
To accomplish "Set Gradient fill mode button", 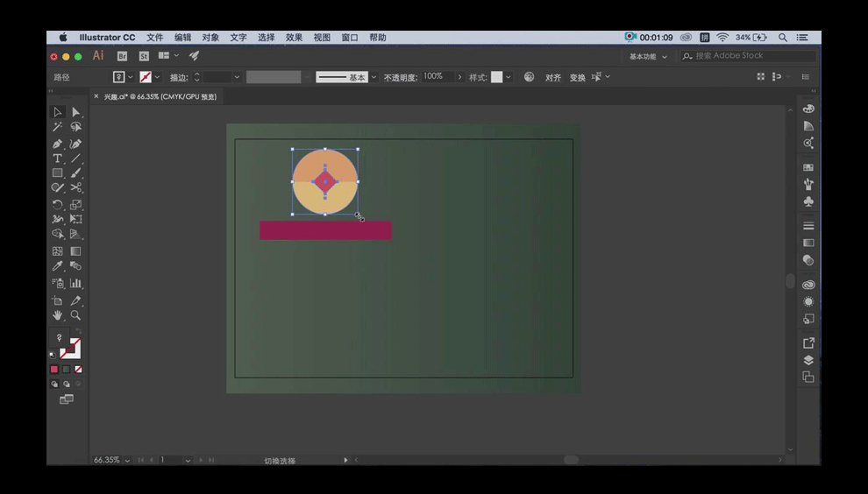I will (x=67, y=369).
